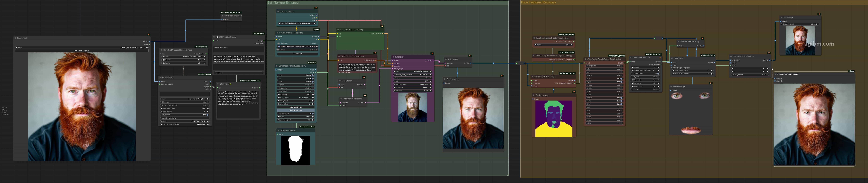Image resolution: width=868 pixels, height=183 pixels.
Task: Click the fox badge icon on Load Image node
Action: coord(149,35)
